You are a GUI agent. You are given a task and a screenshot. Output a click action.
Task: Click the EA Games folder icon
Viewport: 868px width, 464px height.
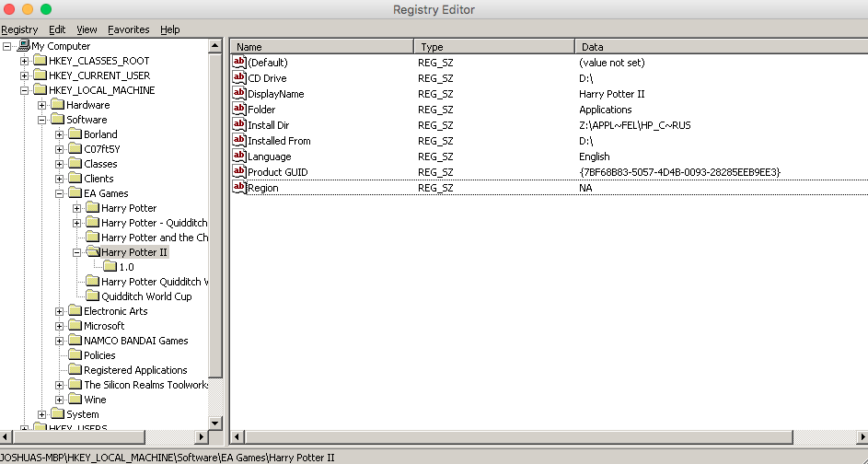(x=75, y=192)
